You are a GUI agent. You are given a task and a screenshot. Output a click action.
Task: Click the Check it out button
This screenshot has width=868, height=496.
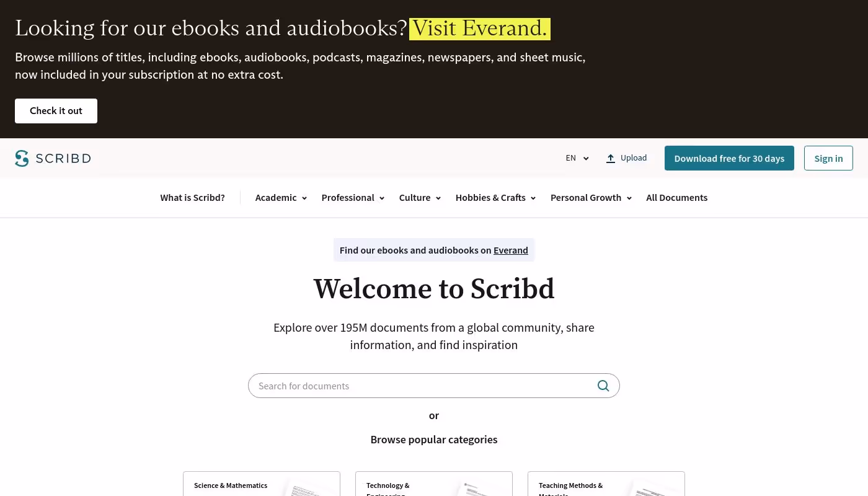point(56,111)
